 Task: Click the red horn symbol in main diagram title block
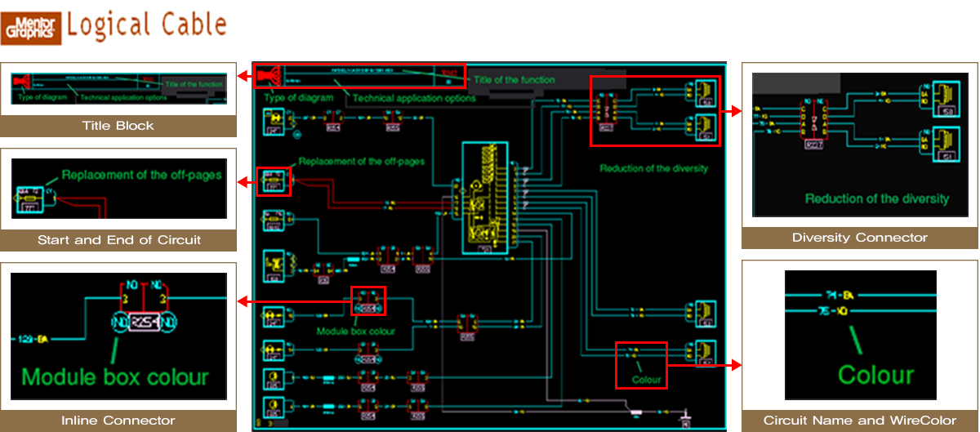point(268,76)
